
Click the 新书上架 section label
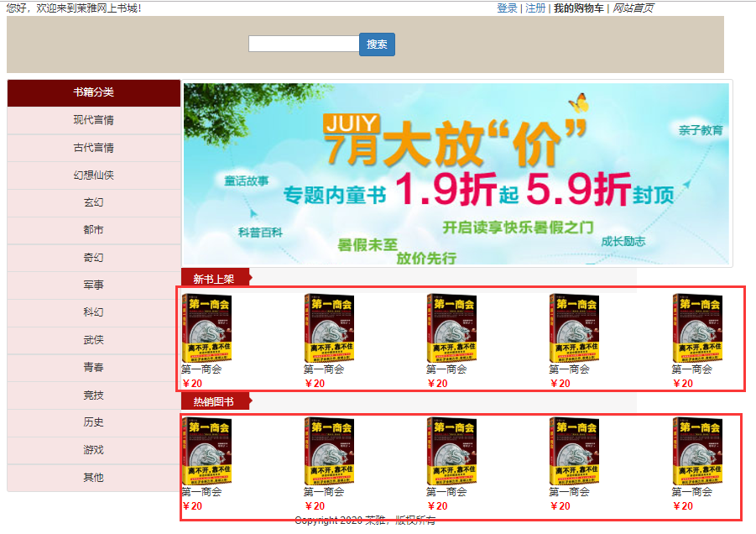216,279
